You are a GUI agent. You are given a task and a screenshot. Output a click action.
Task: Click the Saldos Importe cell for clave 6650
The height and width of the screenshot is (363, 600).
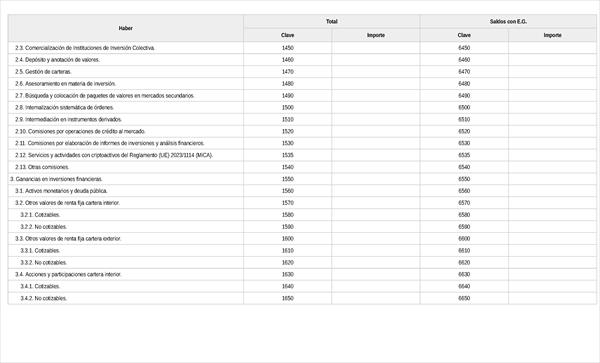click(x=553, y=298)
